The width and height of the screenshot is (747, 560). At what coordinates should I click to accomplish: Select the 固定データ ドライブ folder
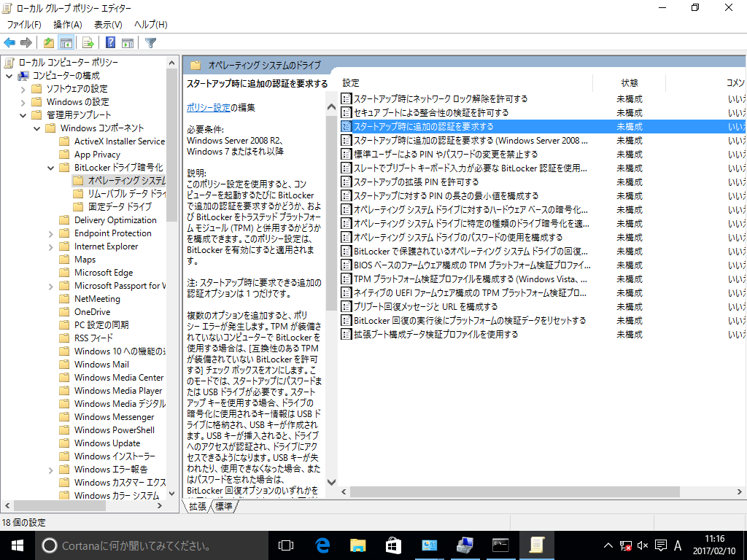[120, 206]
